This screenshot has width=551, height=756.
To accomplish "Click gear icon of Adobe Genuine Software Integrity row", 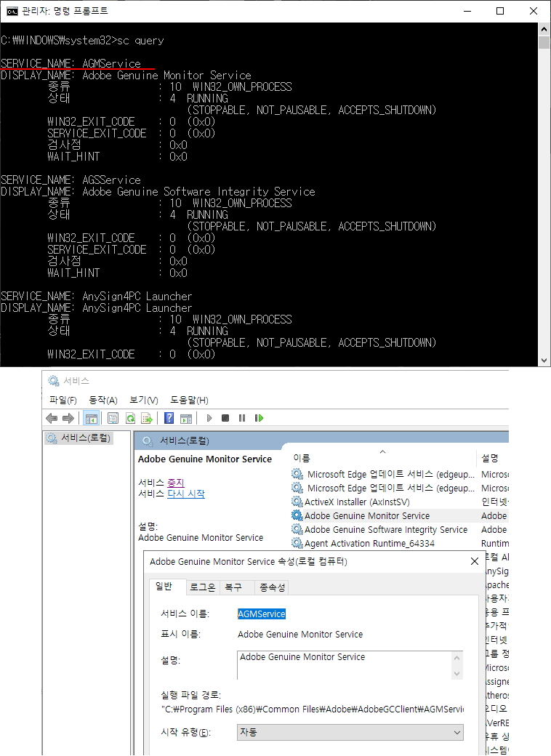I will pos(297,529).
